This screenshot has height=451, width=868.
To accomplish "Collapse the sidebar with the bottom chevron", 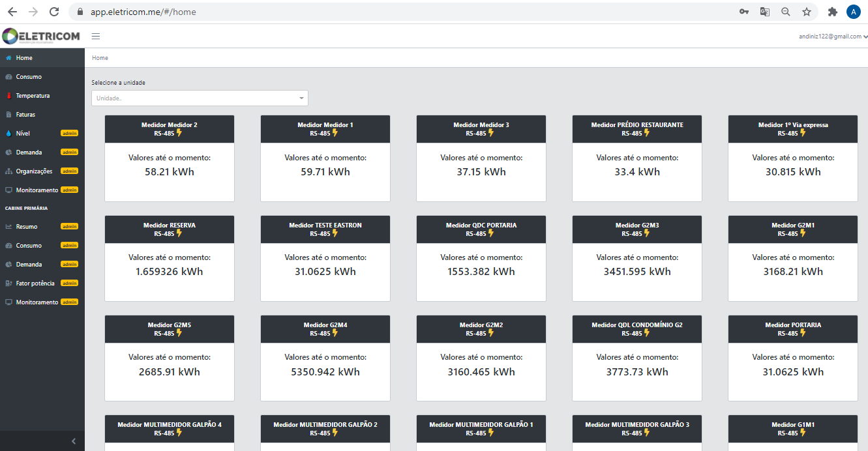I will [74, 441].
